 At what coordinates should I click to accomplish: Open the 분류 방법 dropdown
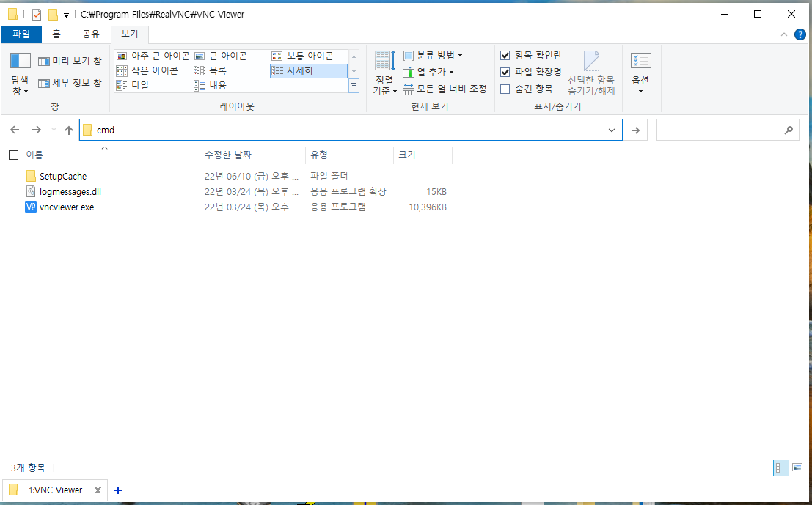click(433, 56)
